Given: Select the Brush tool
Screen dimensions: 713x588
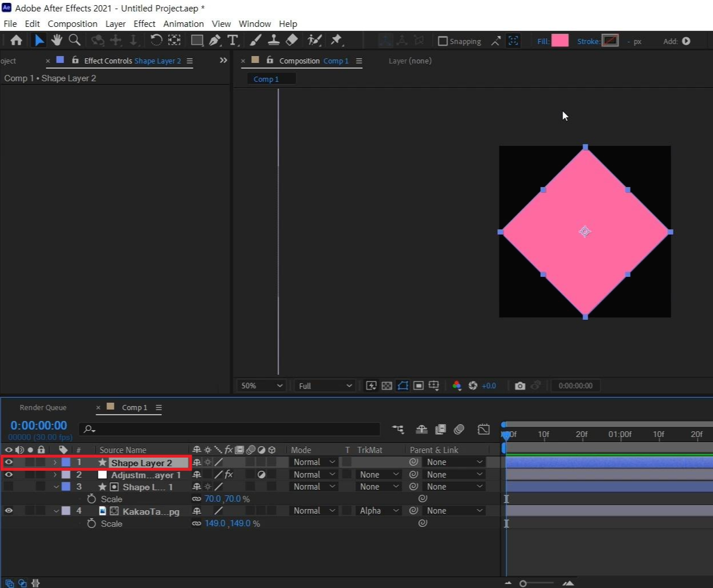Looking at the screenshot, I should tap(256, 40).
